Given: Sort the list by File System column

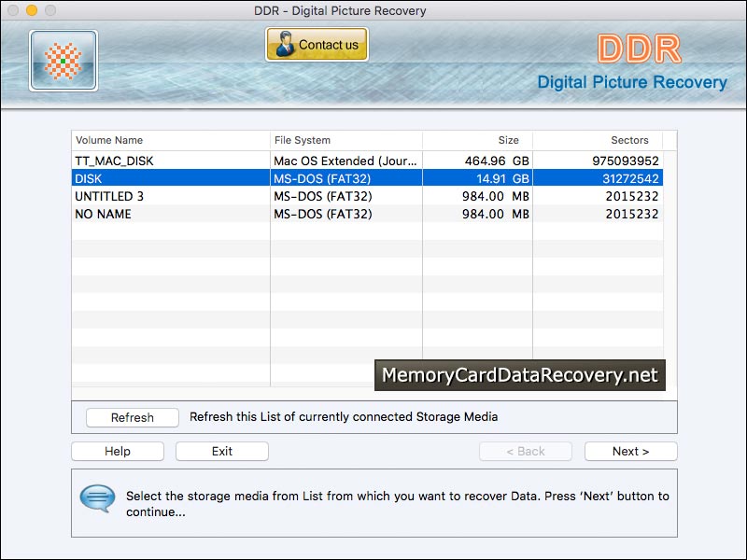Looking at the screenshot, I should 299,140.
